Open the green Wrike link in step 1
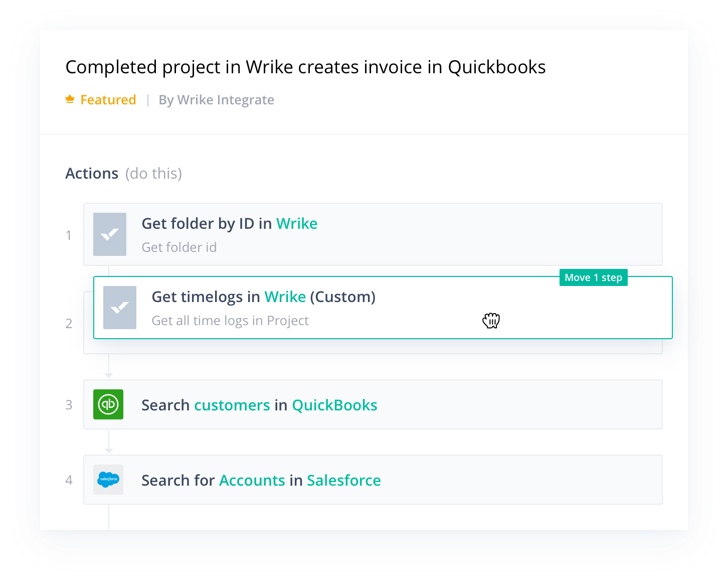Viewport: 728px width, 580px height. coord(297,224)
